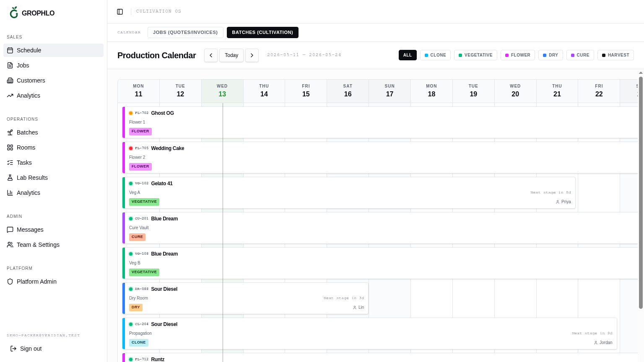The width and height of the screenshot is (644, 362).
Task: Go to next period with right chevron
Action: pyautogui.click(x=252, y=55)
